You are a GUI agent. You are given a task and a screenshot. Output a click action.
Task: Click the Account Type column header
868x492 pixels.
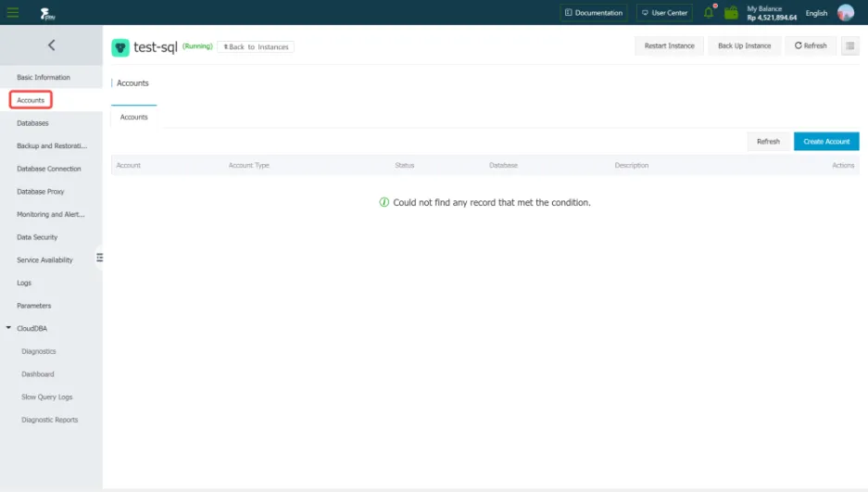point(249,165)
